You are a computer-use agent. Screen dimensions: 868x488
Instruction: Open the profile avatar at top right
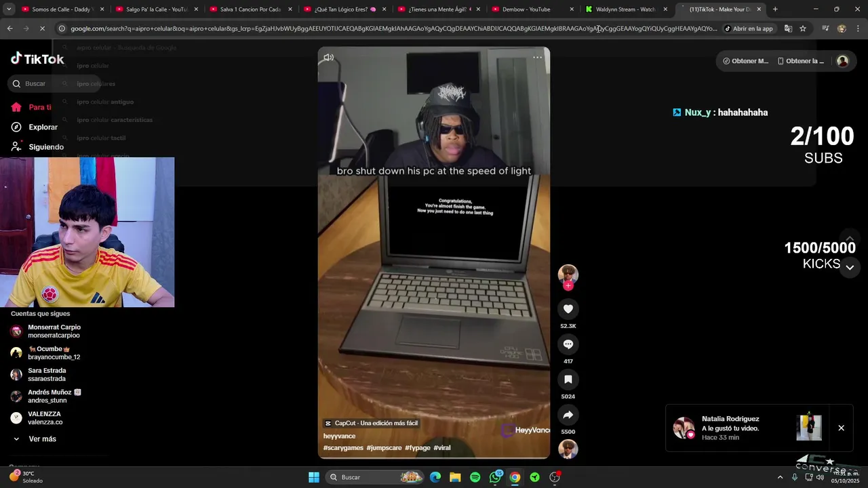[842, 61]
